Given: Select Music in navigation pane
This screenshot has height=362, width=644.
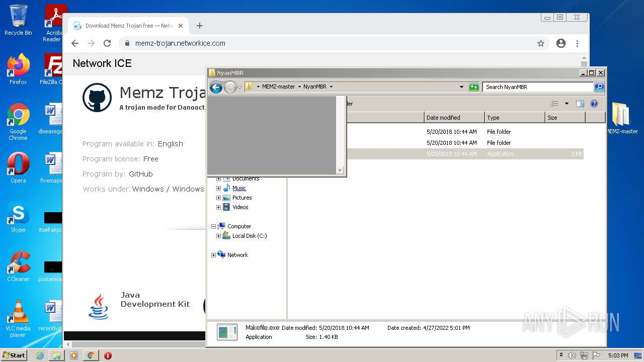Looking at the screenshot, I should [x=239, y=188].
